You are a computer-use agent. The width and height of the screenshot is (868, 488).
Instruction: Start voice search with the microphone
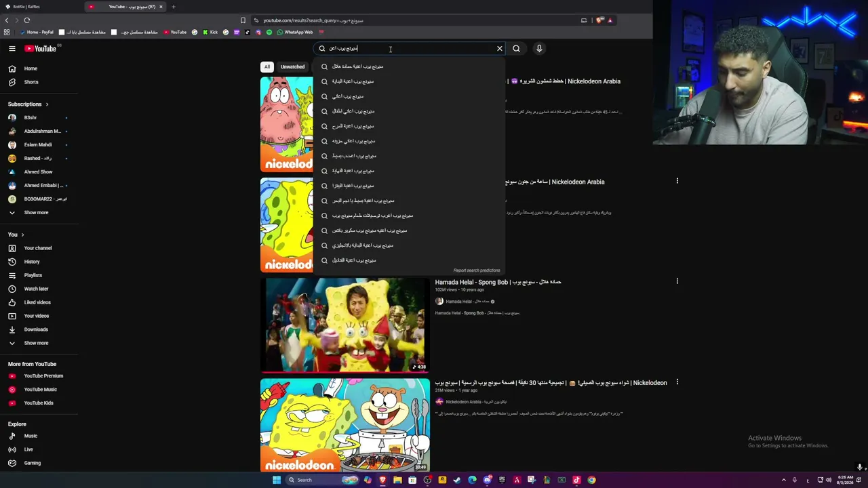point(539,48)
